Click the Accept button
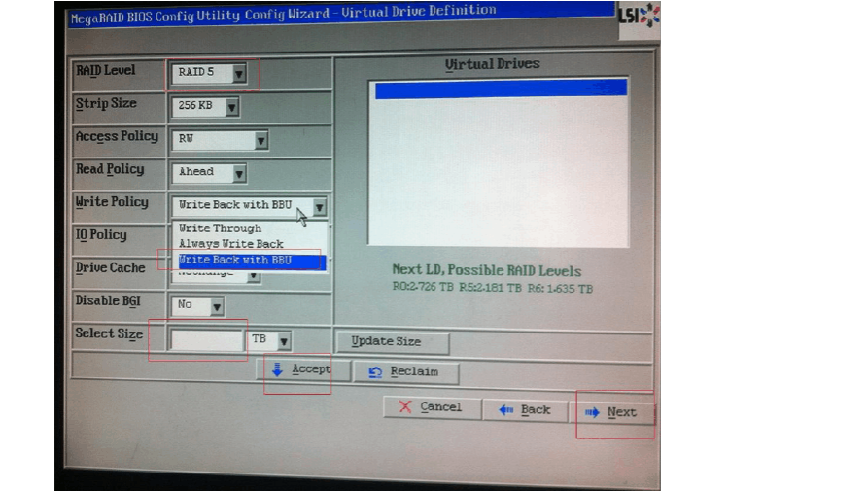 coord(301,369)
